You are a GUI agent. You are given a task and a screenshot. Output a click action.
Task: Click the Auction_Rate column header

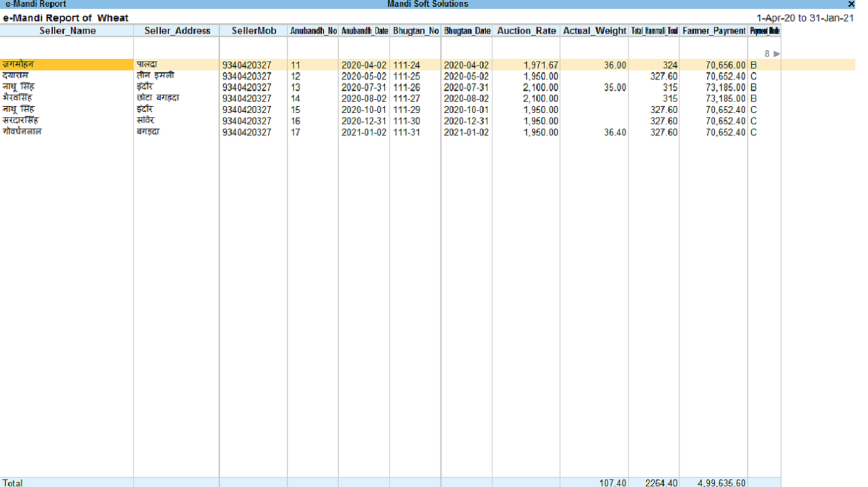pyautogui.click(x=526, y=30)
